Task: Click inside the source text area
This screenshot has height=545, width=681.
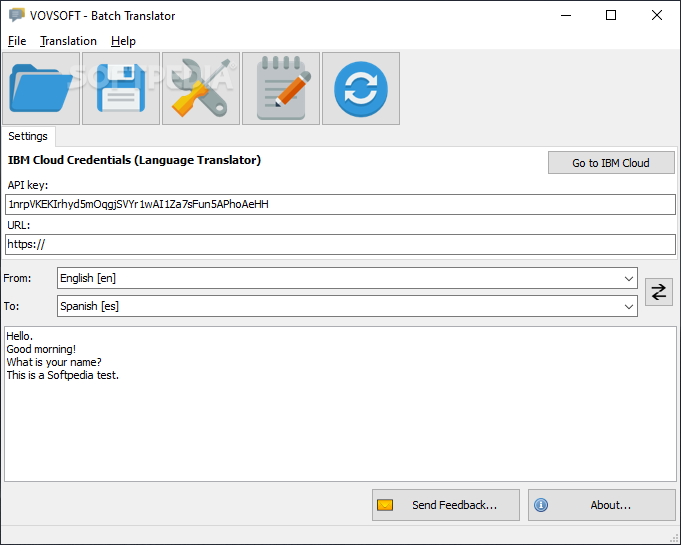Action: pyautogui.click(x=340, y=404)
